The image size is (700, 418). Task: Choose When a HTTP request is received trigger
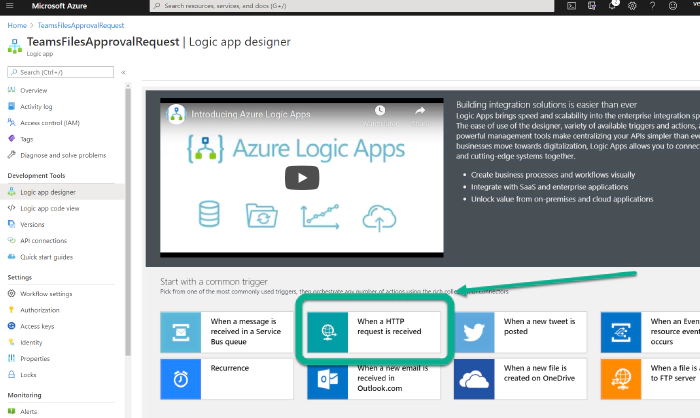click(x=374, y=332)
